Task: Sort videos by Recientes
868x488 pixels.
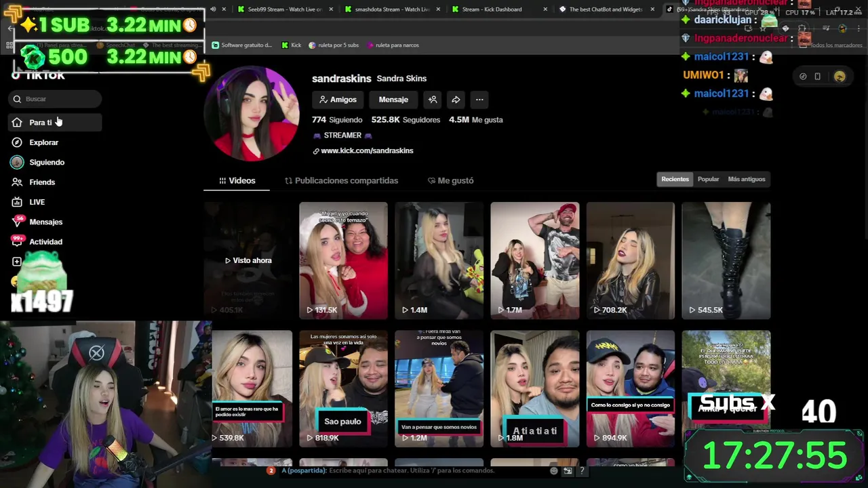Action: tap(675, 179)
